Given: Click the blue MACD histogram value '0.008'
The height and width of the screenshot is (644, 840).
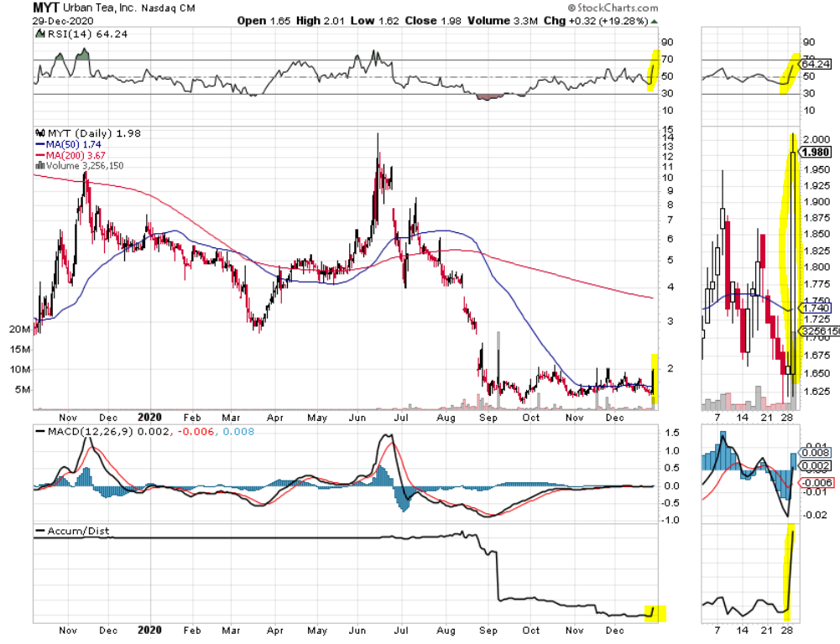Looking at the screenshot, I should coord(238,432).
